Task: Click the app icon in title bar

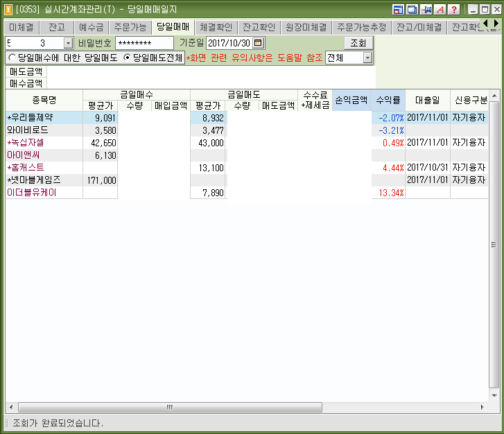Action: (8, 10)
